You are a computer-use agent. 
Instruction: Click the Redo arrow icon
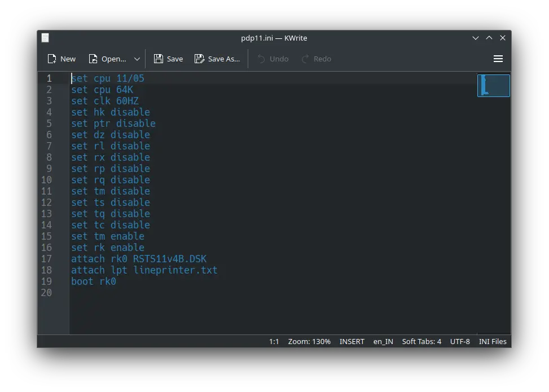click(305, 59)
